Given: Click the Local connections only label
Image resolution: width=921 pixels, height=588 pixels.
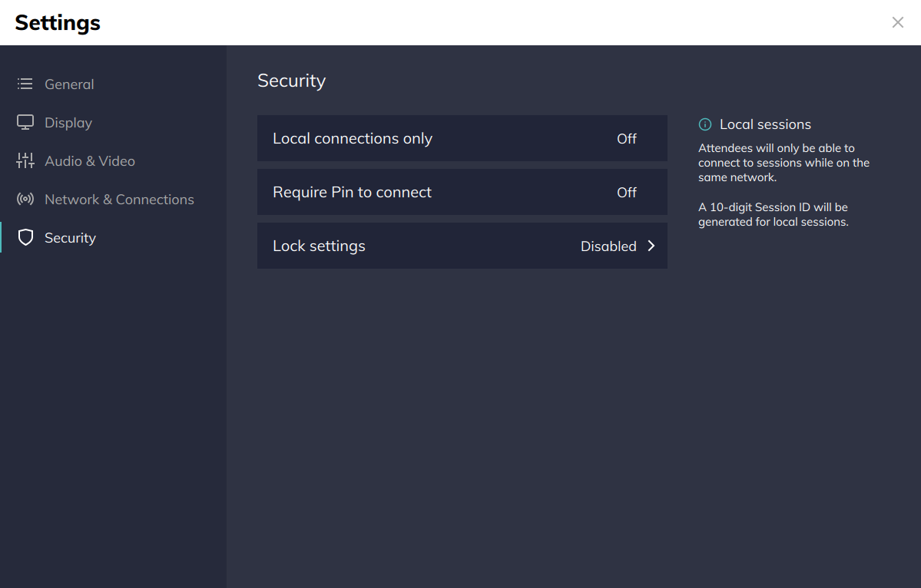Looking at the screenshot, I should (353, 138).
